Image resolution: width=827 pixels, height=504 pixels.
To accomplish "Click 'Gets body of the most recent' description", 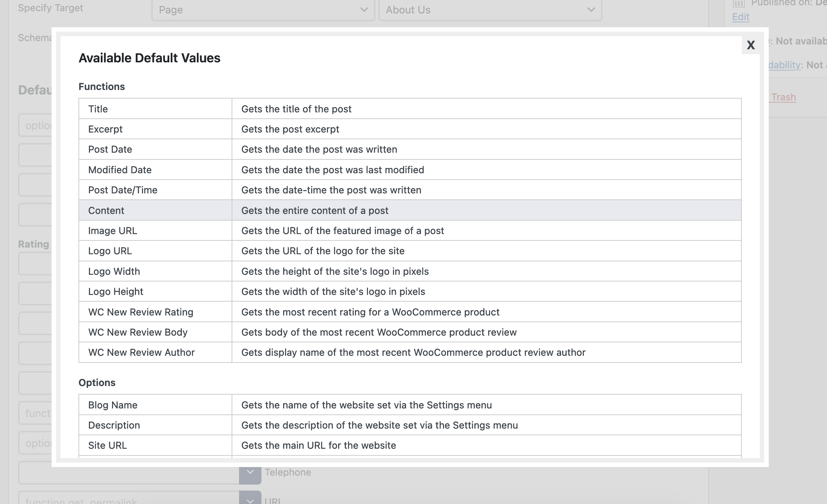I will coord(379,332).
